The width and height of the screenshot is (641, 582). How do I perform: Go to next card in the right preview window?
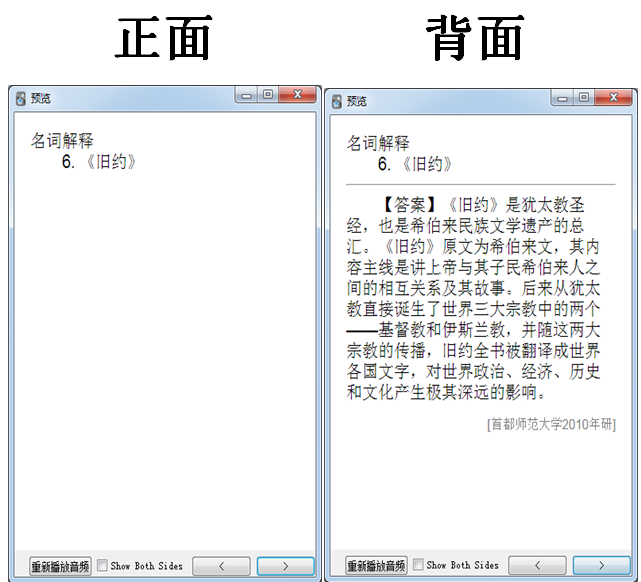pos(601,565)
